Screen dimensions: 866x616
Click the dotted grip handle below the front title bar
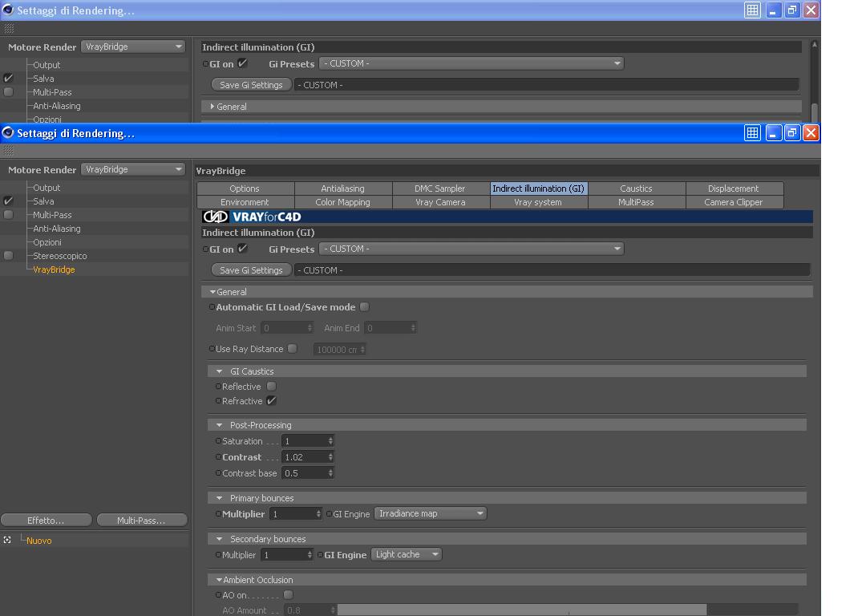click(9, 151)
